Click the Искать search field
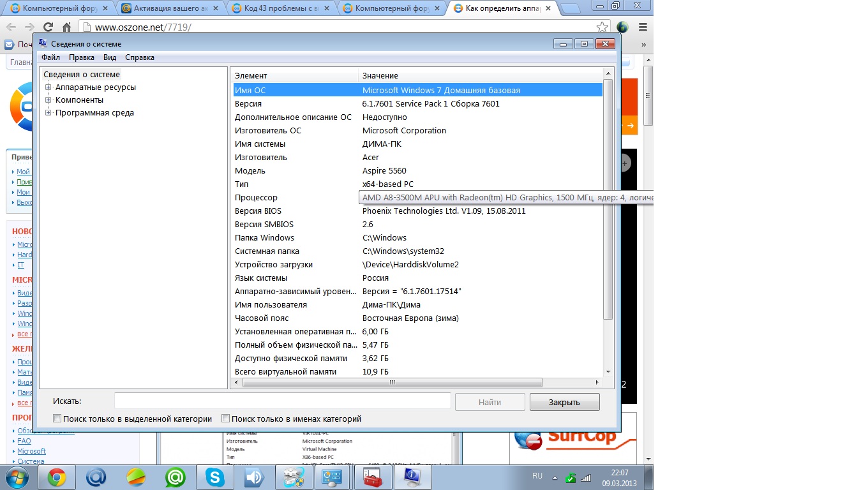Viewport: 868px width, 490px height. point(283,401)
